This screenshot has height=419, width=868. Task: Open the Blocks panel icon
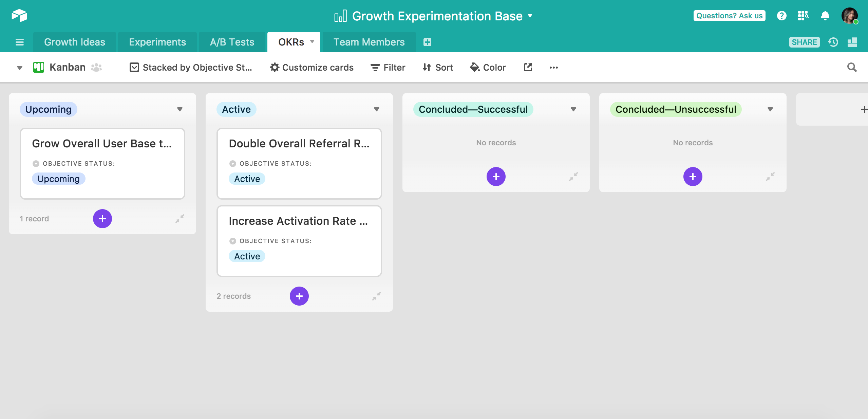852,42
